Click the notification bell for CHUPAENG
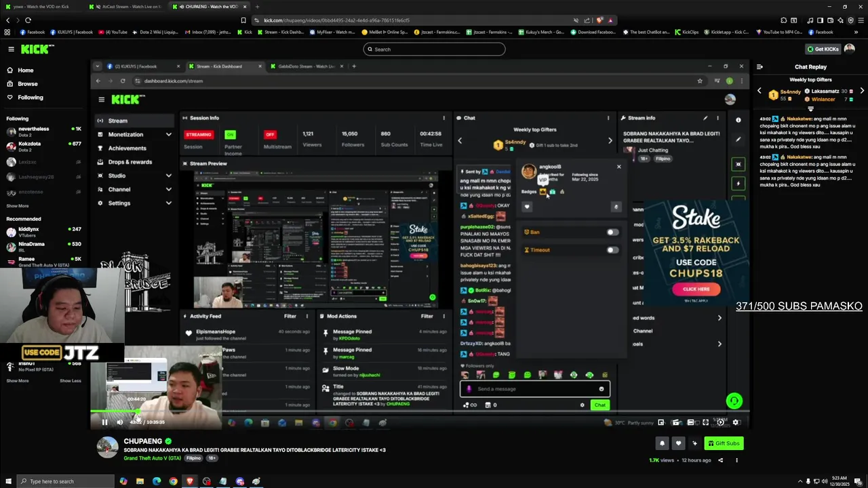This screenshot has height=488, width=868. [662, 443]
